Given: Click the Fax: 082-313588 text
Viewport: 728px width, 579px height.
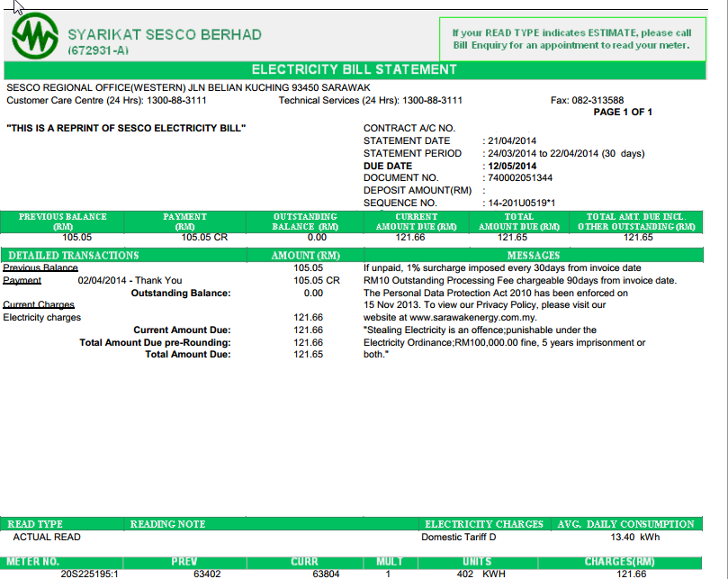Looking at the screenshot, I should pos(588,100).
